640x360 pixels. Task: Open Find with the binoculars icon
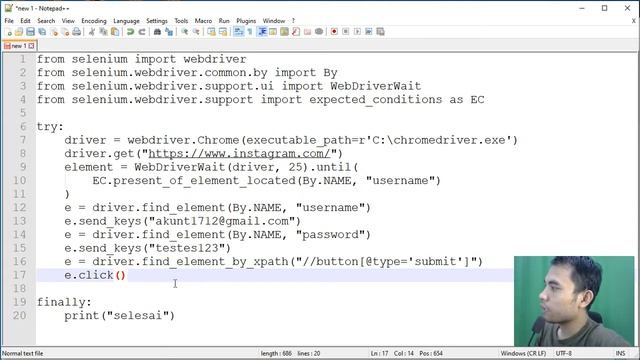[157, 32]
